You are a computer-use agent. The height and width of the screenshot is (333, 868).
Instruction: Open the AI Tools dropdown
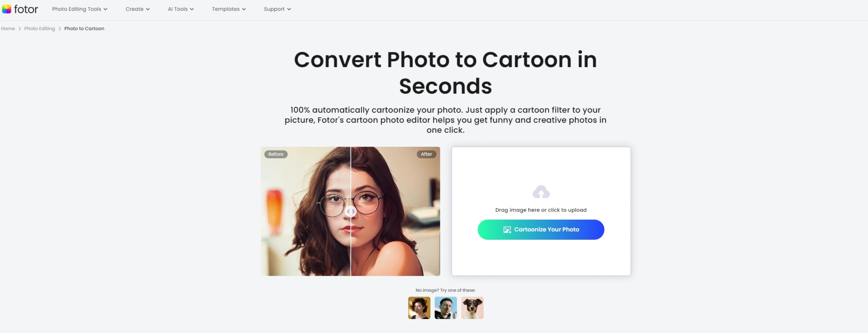(180, 8)
